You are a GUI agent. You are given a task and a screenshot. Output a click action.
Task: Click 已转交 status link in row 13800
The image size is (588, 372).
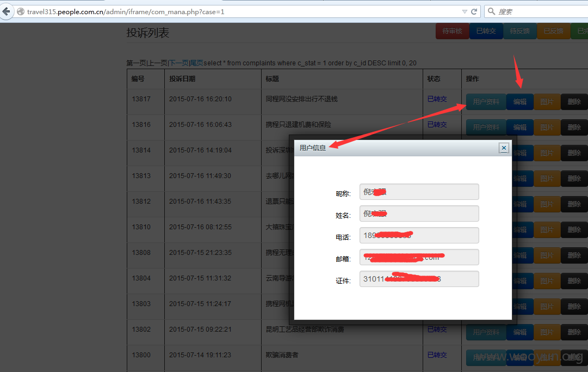pos(437,355)
